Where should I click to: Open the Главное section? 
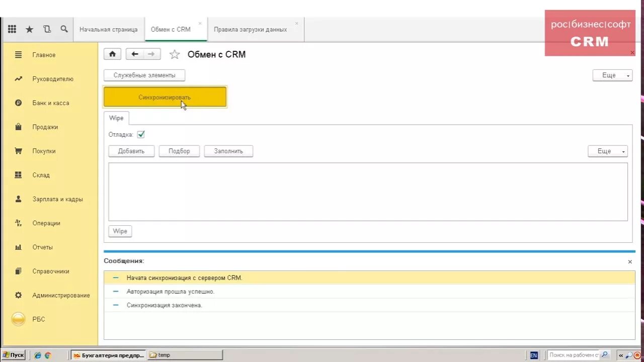pos(44,55)
